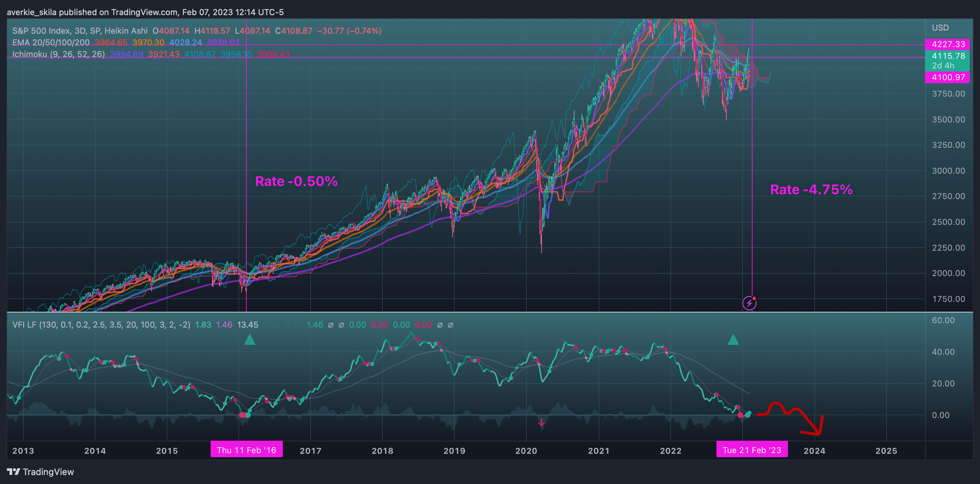Click the 'Rate -0.50%' annotation text

[296, 181]
